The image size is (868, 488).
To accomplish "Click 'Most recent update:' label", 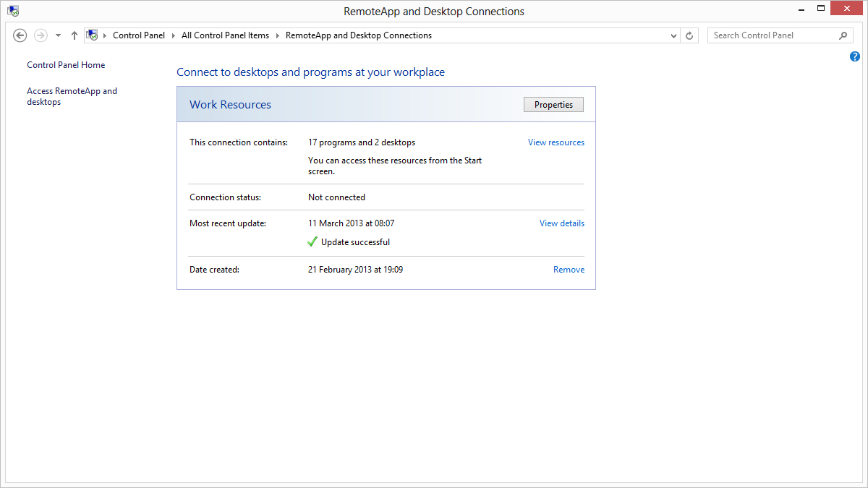I will tap(228, 223).
